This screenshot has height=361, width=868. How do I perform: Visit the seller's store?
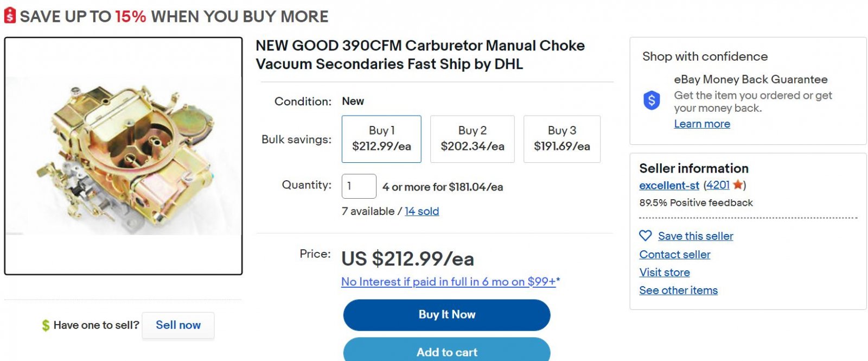665,272
